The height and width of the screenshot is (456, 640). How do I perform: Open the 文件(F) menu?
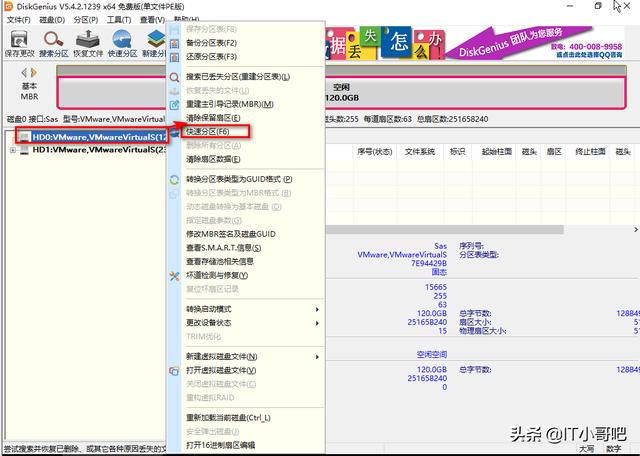click(18, 20)
